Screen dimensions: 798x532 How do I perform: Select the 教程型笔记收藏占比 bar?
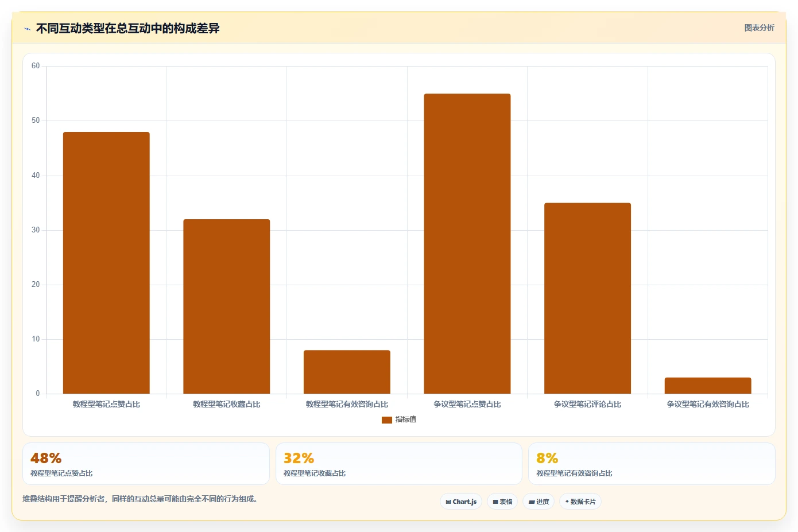coord(226,306)
